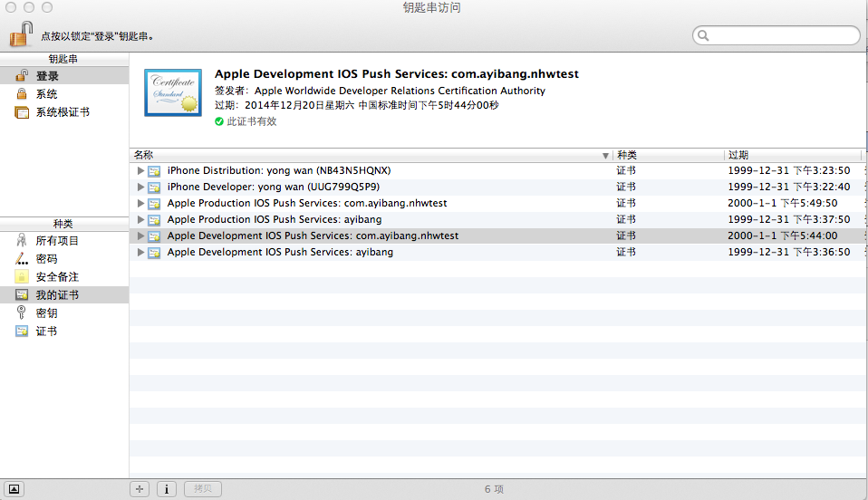Screen dimensions: 868x500
Task: Click expiry date 1999-12-31 下午3:36:50
Action: [789, 252]
